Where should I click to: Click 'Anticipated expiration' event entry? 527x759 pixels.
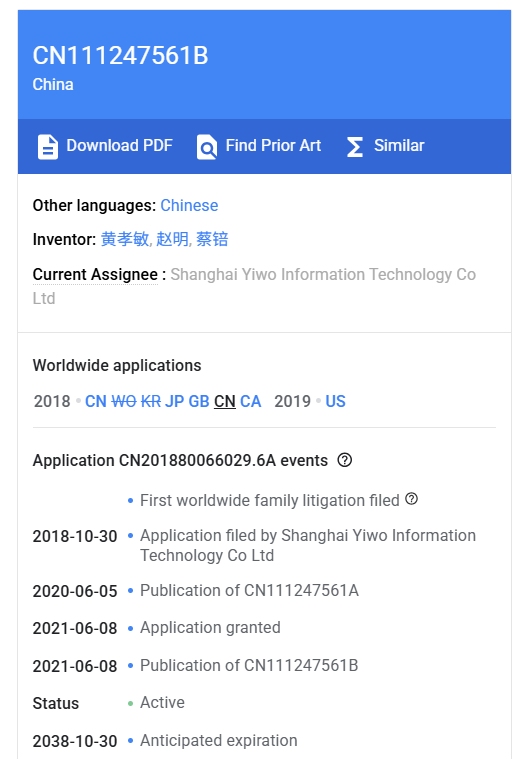pos(219,741)
